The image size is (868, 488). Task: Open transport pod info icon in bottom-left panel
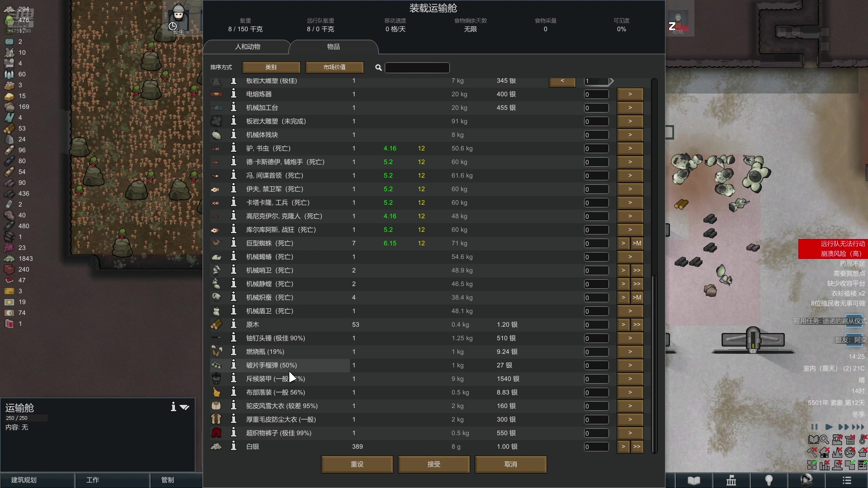[173, 407]
